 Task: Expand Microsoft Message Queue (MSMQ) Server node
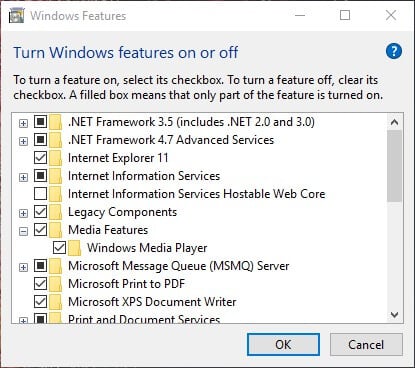pos(23,267)
